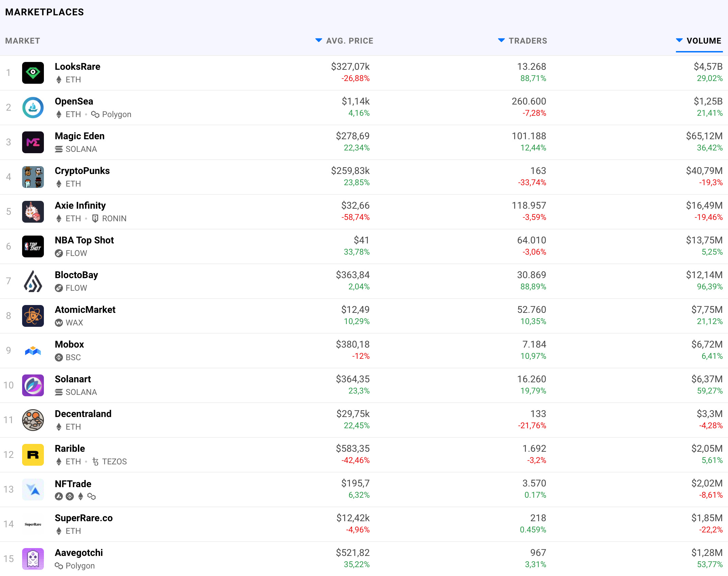Image resolution: width=728 pixels, height=576 pixels.
Task: Open the NBA Top Shot link
Action: pyautogui.click(x=84, y=240)
